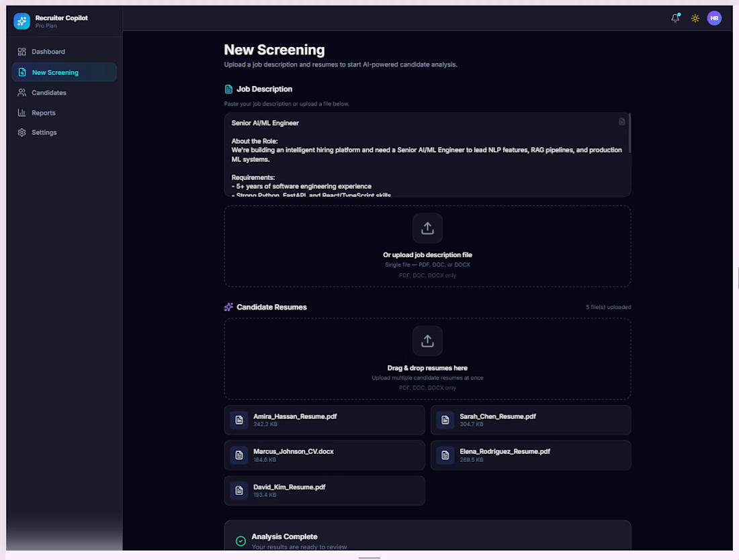Click inside the job description text area
Image resolution: width=739 pixels, height=560 pixels.
[x=427, y=154]
